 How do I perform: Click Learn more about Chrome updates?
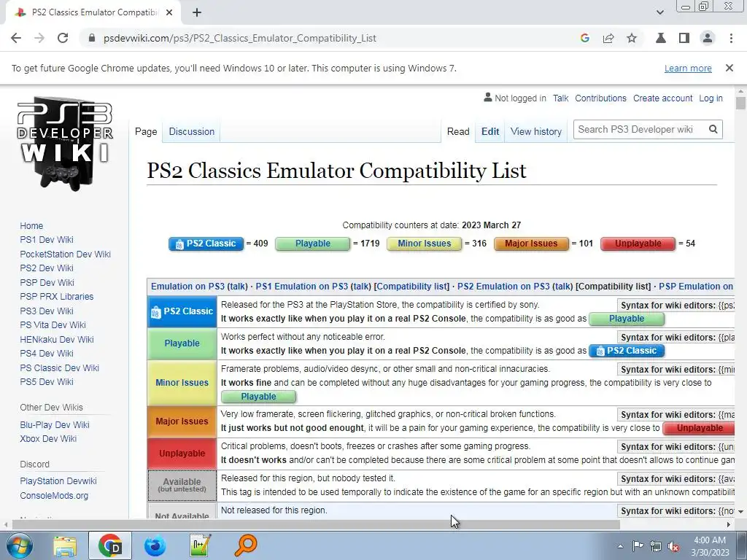688,68
